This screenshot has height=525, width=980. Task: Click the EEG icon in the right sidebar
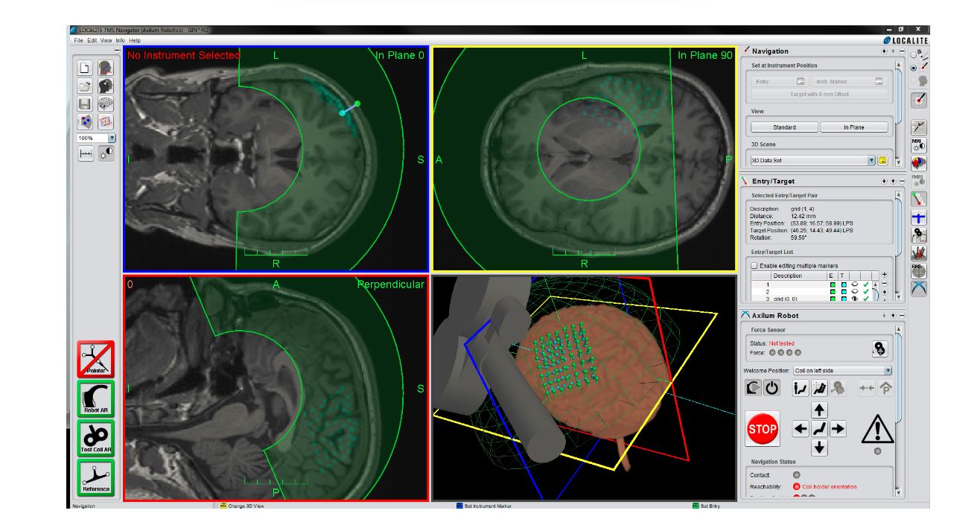919,271
